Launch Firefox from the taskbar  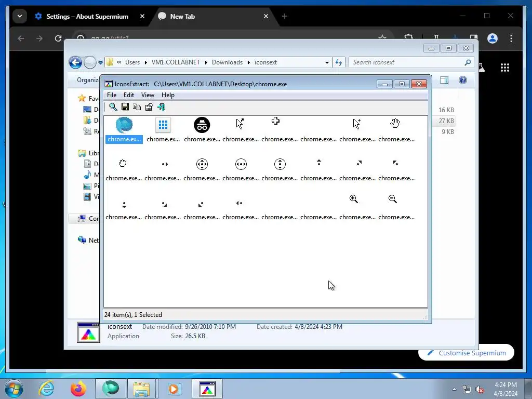[78, 389]
